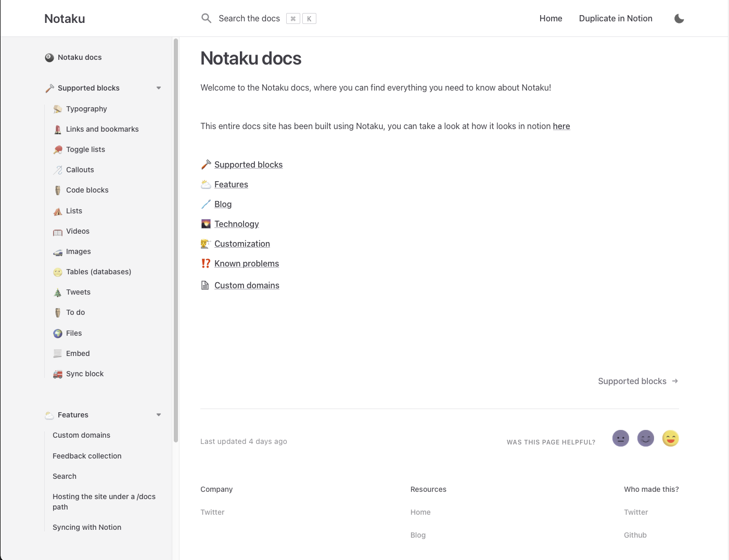Screen dimensions: 729x560
Task: Click the sidebar vertical scrollbar
Action: 176,240
